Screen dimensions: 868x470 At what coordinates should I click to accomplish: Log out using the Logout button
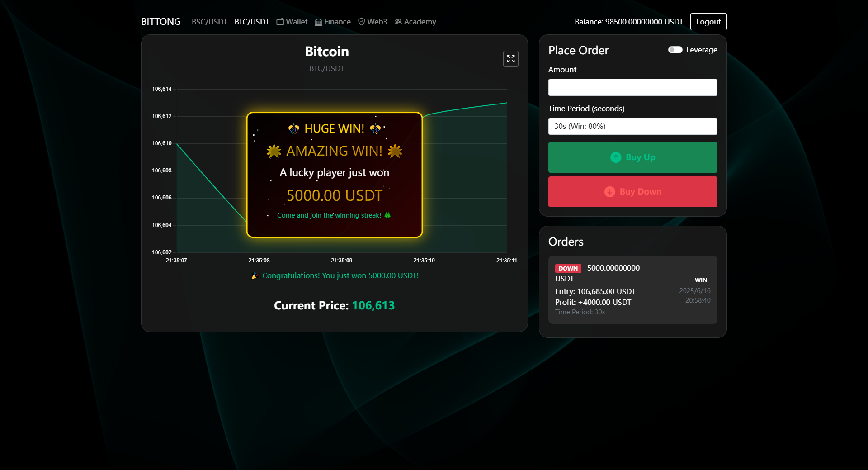pyautogui.click(x=708, y=22)
